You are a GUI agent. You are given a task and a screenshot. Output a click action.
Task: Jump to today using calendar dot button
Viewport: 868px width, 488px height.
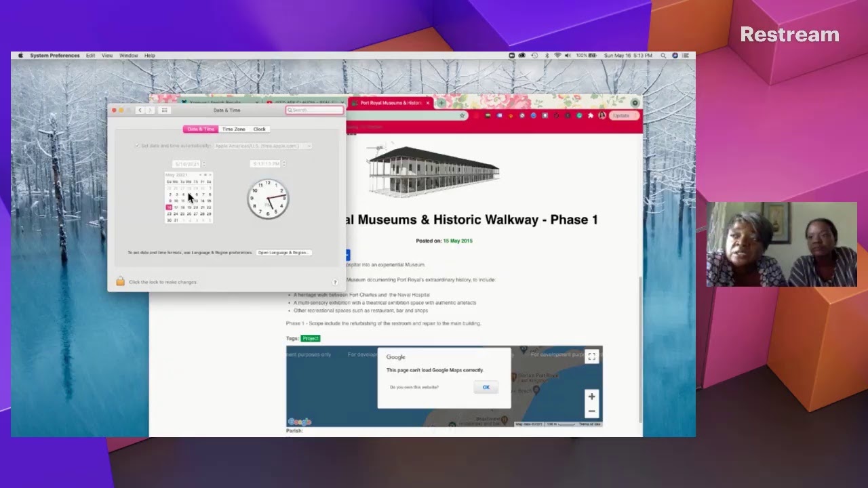click(x=205, y=175)
